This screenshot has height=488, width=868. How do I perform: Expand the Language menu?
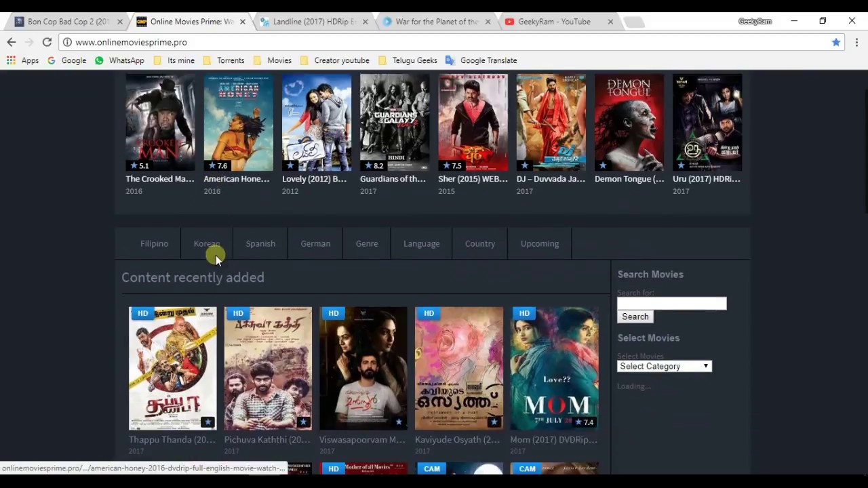(421, 243)
